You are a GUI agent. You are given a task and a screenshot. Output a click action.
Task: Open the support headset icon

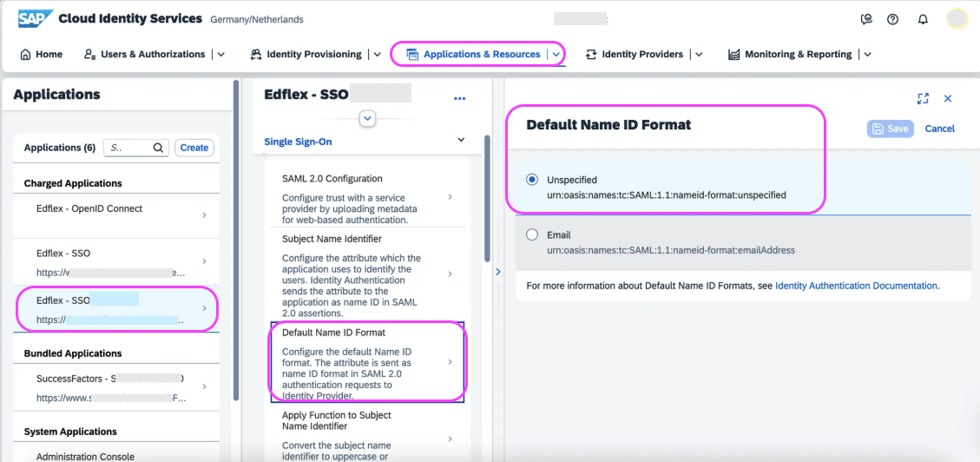point(866,19)
